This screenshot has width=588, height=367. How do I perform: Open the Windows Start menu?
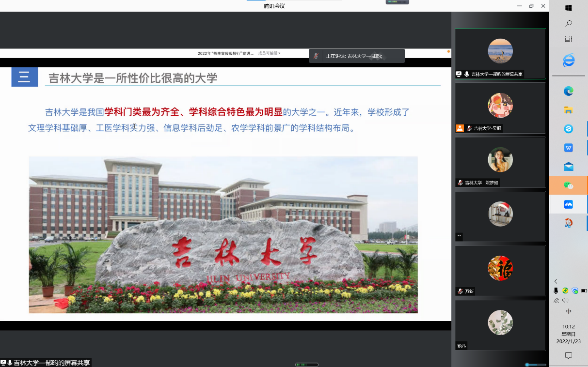pyautogui.click(x=569, y=8)
